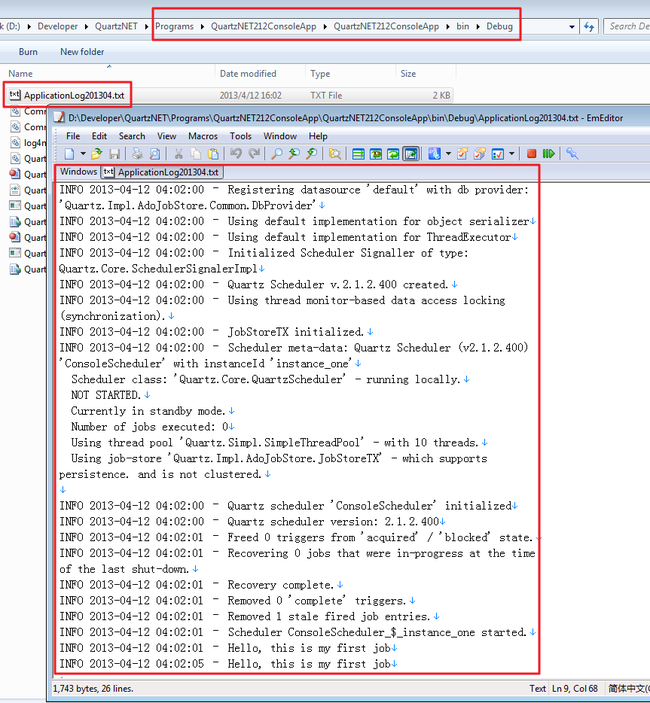Click the Print icon in EmEditor toolbar
Viewport: 650px width, 703px height.
[137, 154]
